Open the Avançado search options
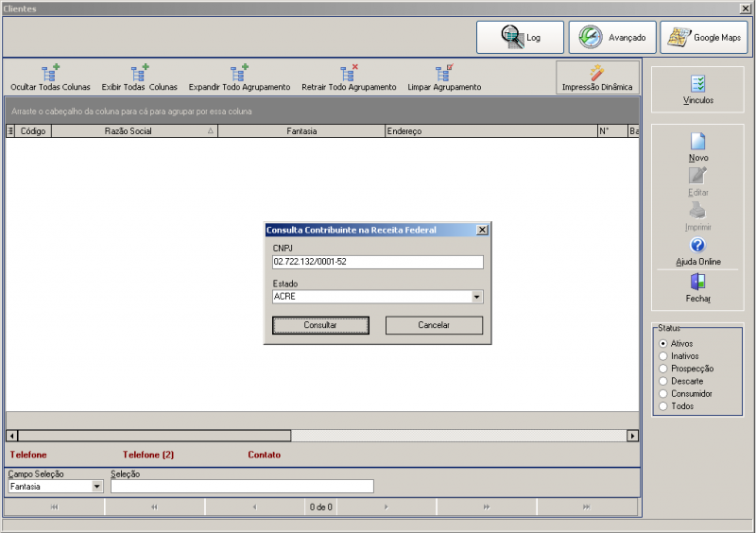The image size is (756, 533). 612,37
